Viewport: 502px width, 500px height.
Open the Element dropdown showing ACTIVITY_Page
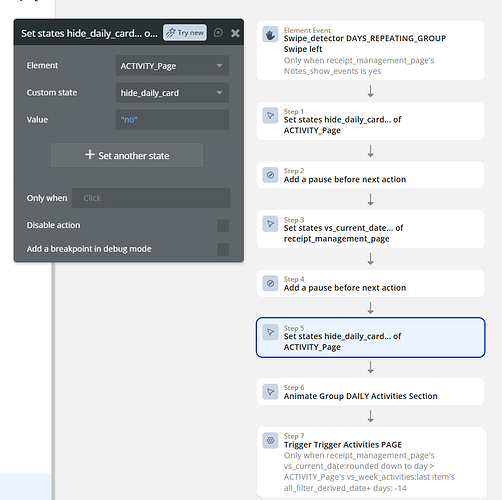pyautogui.click(x=172, y=66)
